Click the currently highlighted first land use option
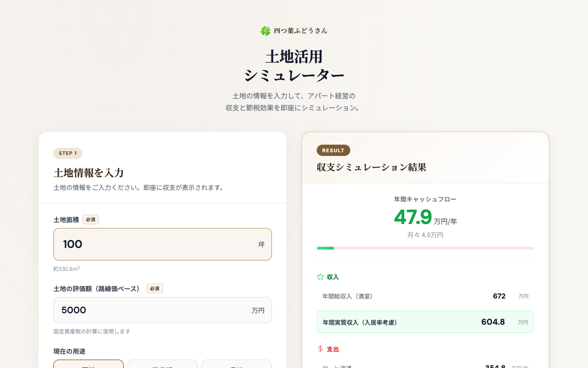 88,365
